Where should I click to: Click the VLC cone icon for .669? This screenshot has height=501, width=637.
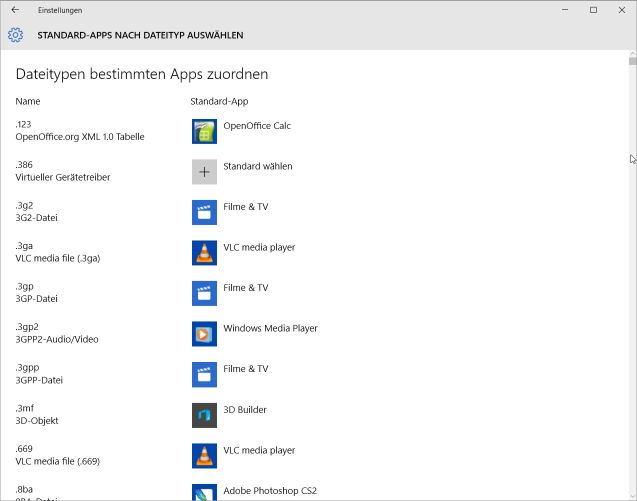[x=204, y=456]
